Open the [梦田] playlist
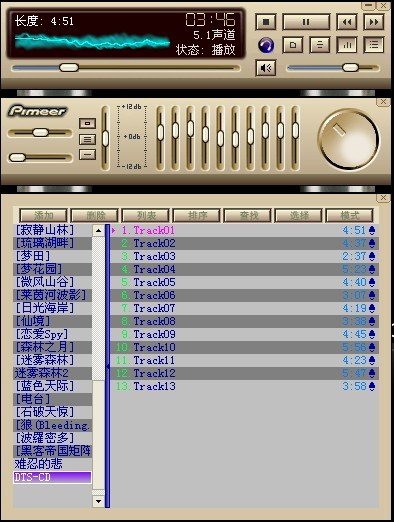The image size is (394, 522). 52,256
